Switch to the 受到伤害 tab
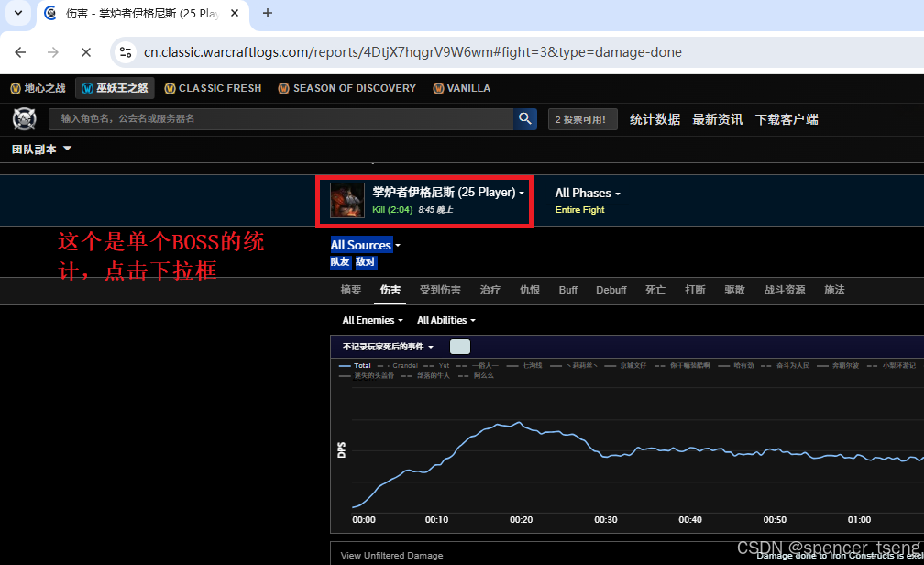924x565 pixels. [x=440, y=290]
